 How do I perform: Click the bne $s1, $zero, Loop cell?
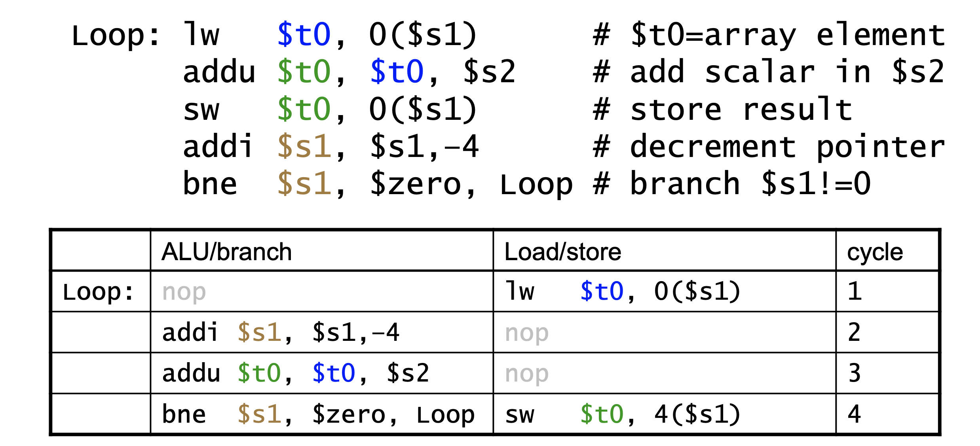click(x=318, y=414)
